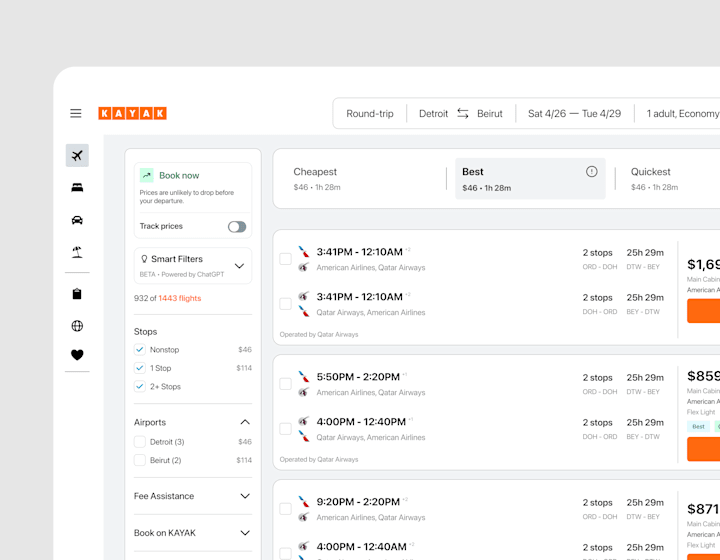
Task: Click the Best tag on the $859 result
Action: 698,426
